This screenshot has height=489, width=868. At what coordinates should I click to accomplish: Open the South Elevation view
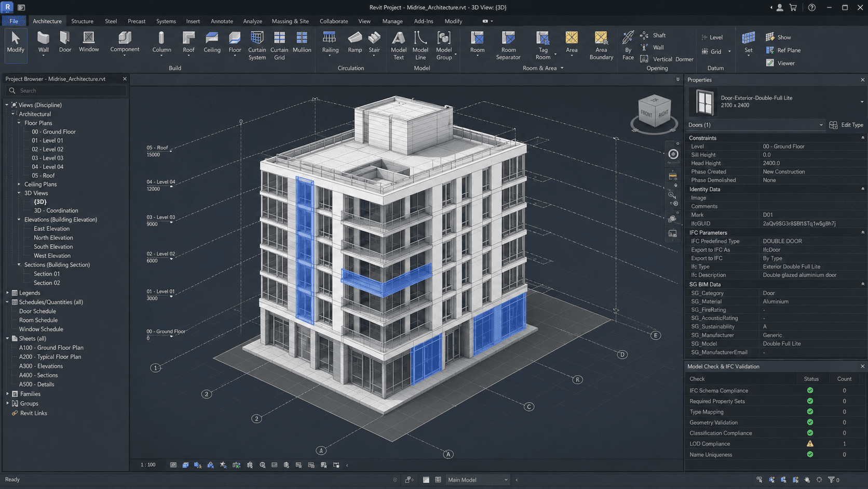coord(53,247)
